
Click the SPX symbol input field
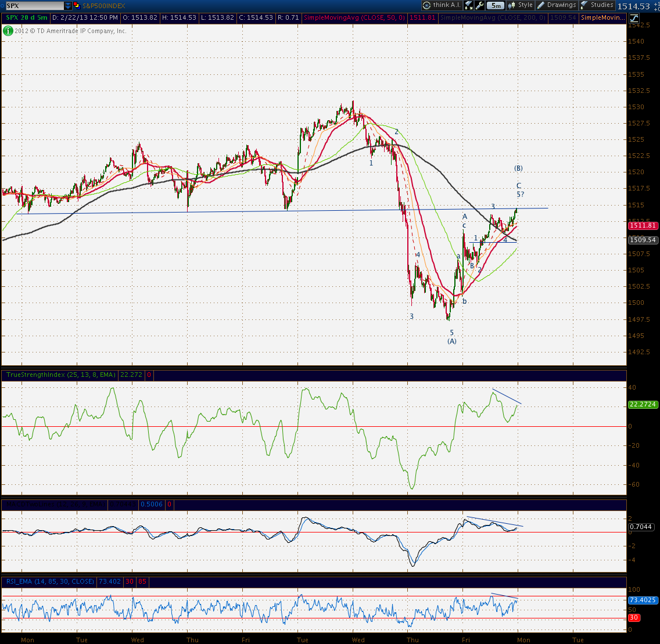(x=34, y=5)
